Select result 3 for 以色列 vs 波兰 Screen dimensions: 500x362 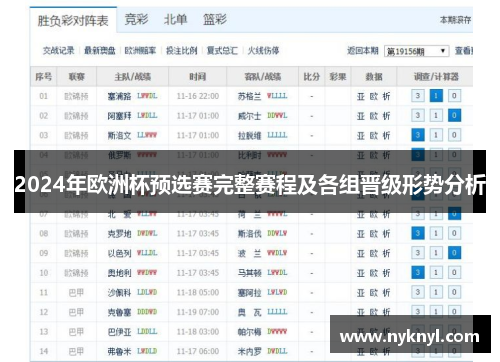(418, 253)
